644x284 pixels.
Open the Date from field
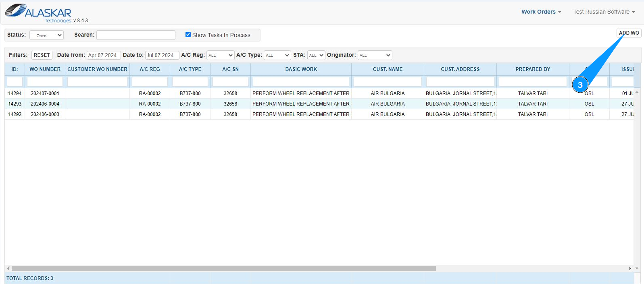(x=104, y=55)
